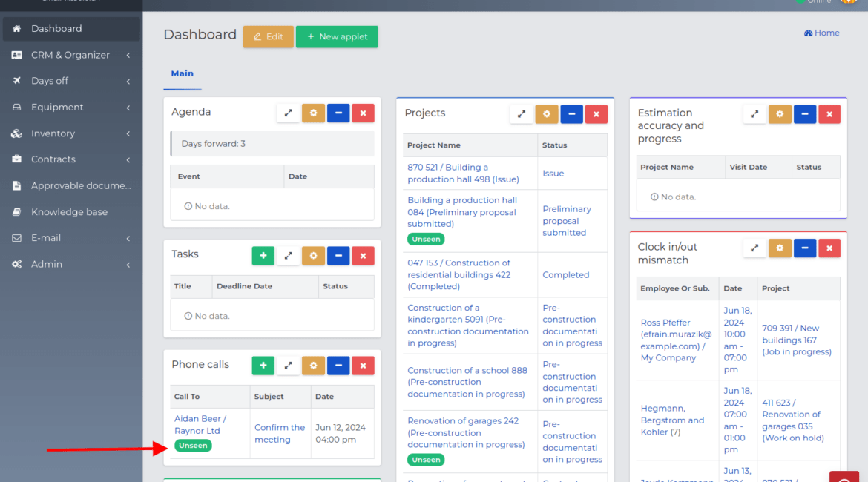Screen dimensions: 868x482
Task: Open settings gear for Projects applet
Action: (x=547, y=114)
